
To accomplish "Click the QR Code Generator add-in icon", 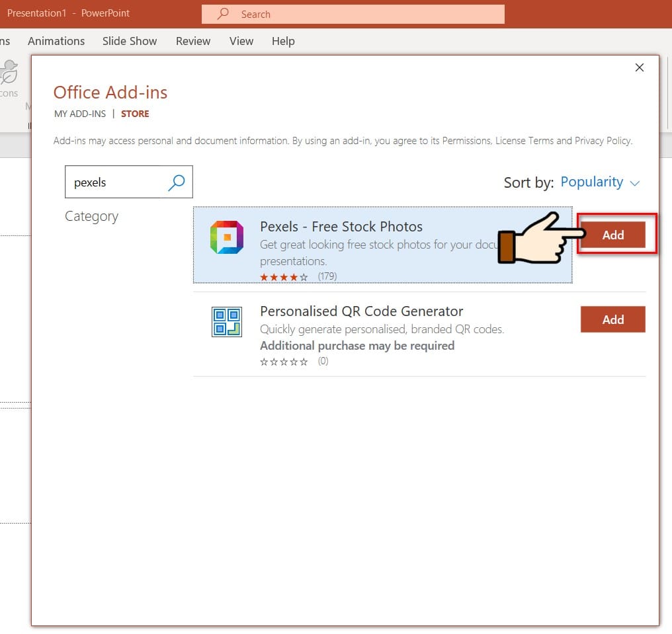I will click(226, 322).
